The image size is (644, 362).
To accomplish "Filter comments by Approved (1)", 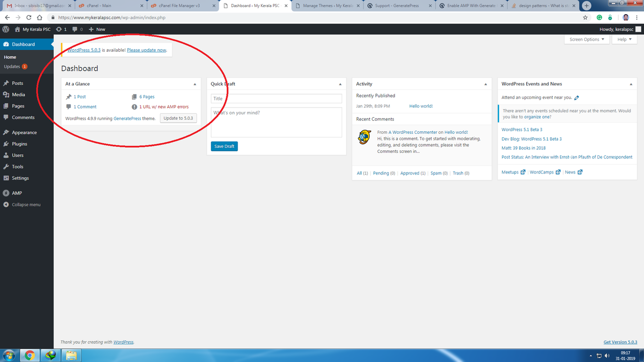I will coord(413,173).
